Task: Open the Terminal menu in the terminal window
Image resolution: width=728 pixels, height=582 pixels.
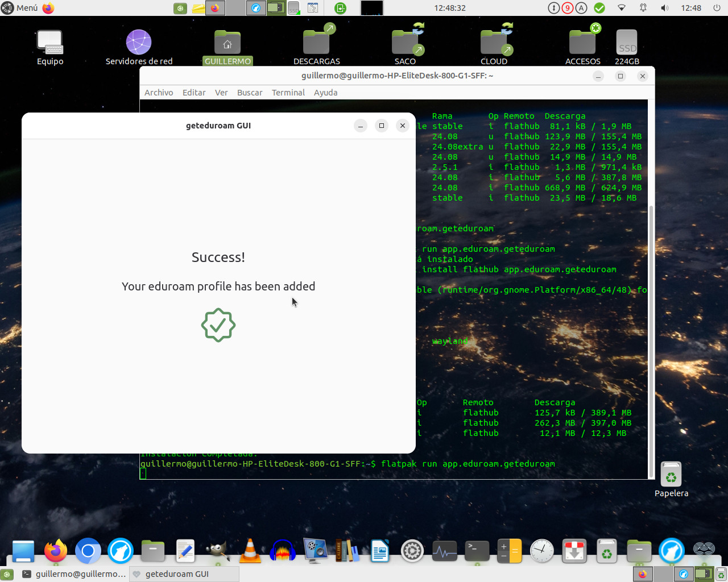Action: (288, 92)
